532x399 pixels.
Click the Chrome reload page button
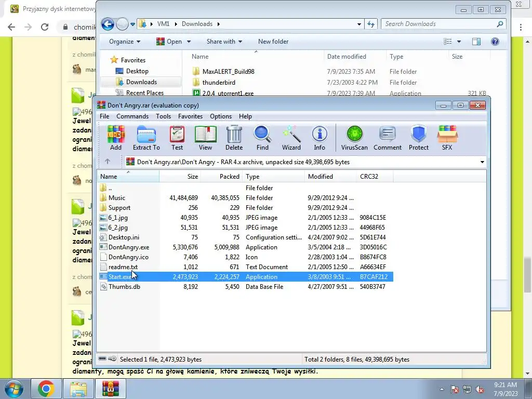click(45, 27)
